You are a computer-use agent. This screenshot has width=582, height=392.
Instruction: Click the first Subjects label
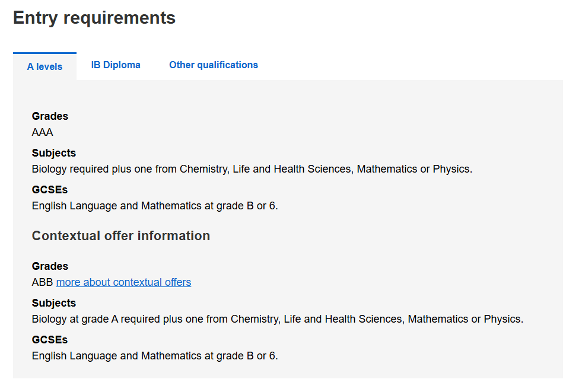point(54,153)
